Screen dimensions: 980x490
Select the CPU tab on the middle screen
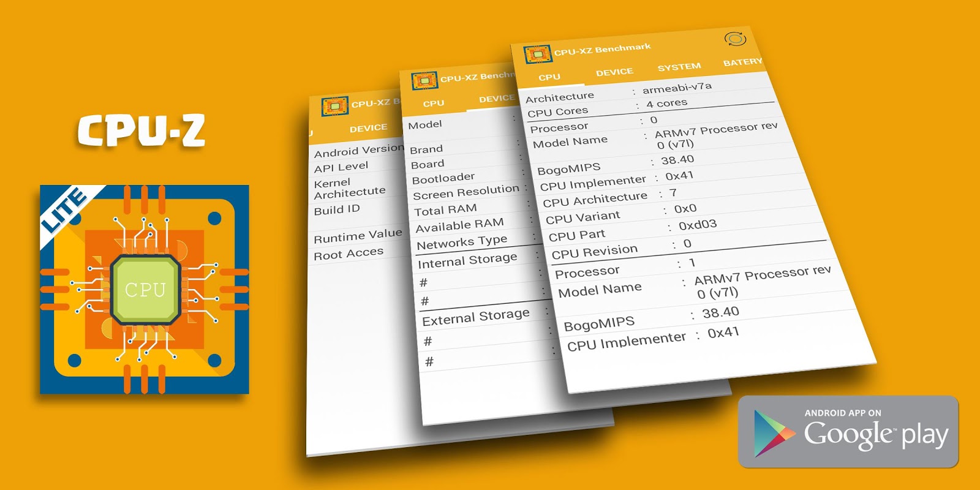(x=434, y=104)
